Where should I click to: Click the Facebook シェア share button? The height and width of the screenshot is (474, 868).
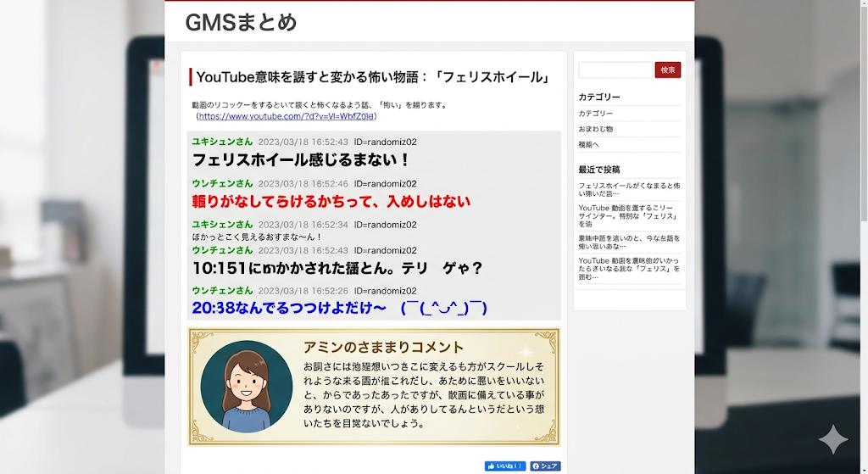545,466
